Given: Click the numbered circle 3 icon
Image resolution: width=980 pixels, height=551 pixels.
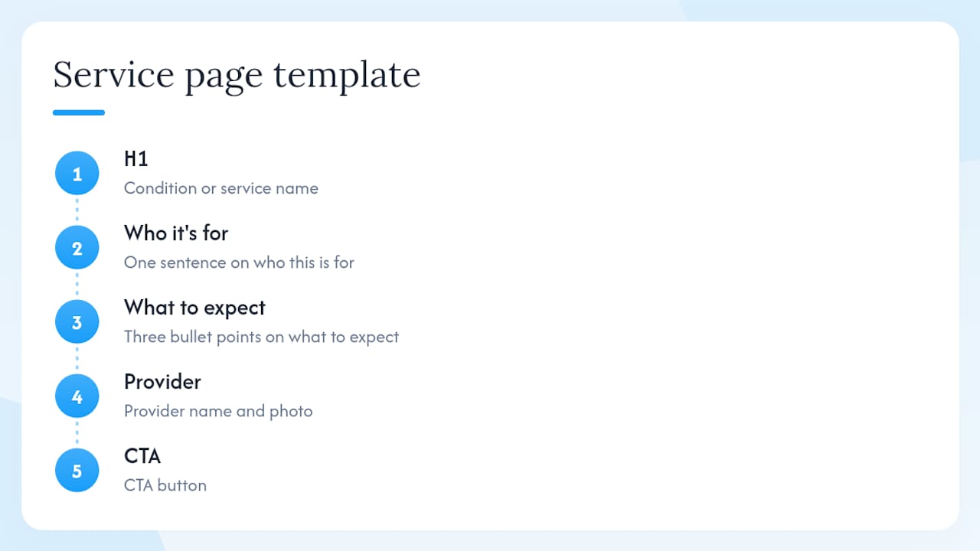Looking at the screenshot, I should [x=77, y=322].
